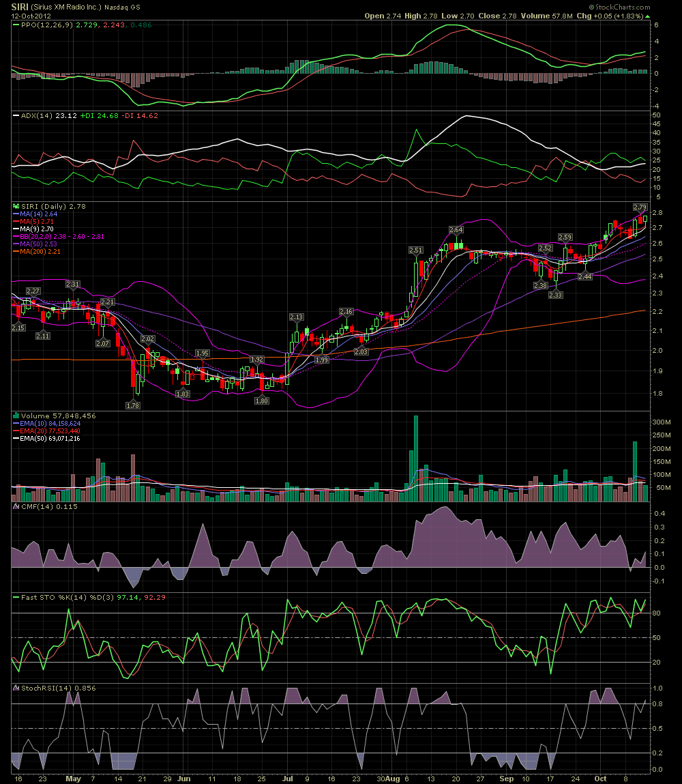Click the 2.51 price annotation on the candlesticks

(416, 250)
